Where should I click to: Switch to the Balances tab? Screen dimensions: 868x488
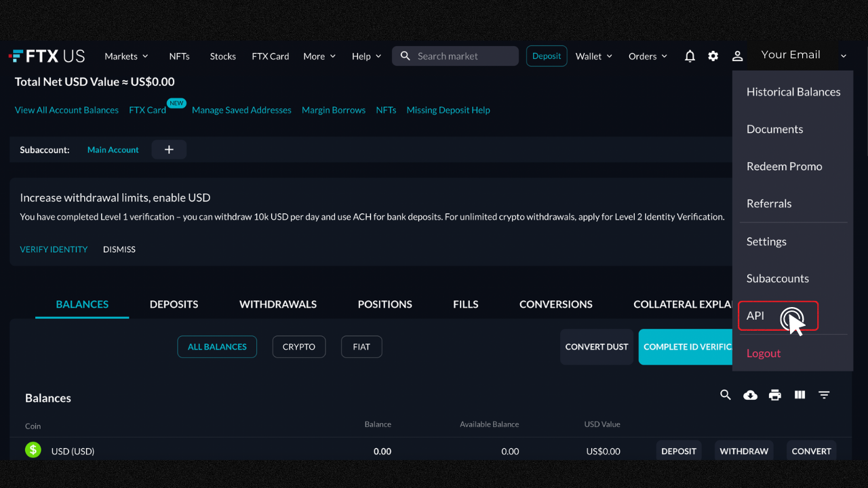(82, 304)
